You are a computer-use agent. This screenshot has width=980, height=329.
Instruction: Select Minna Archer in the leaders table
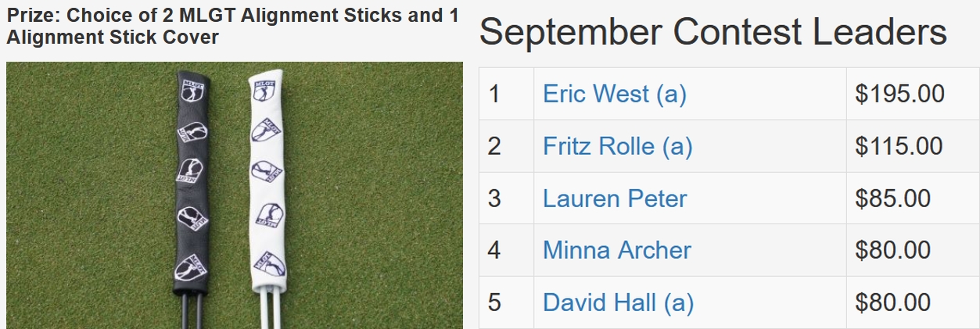point(616,251)
